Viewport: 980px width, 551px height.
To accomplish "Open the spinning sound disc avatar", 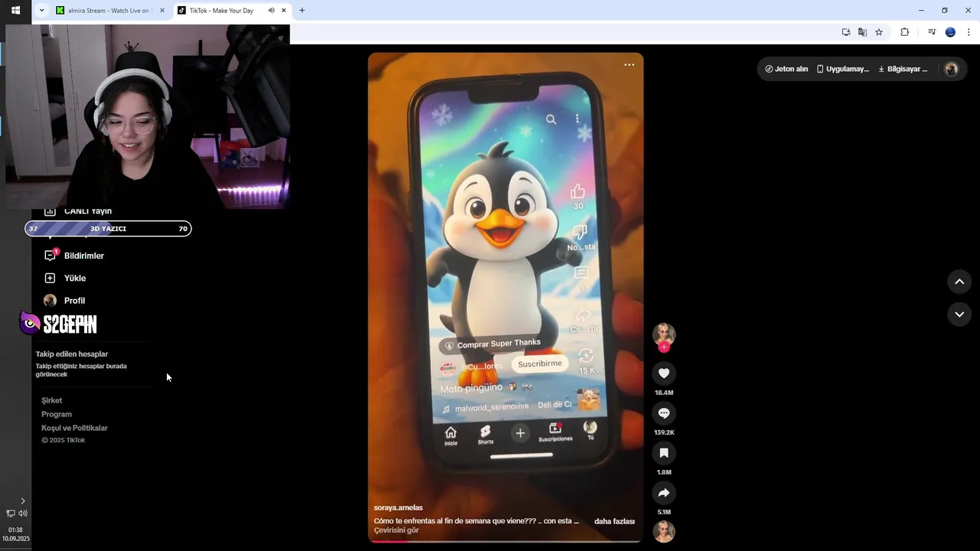I will [x=664, y=531].
